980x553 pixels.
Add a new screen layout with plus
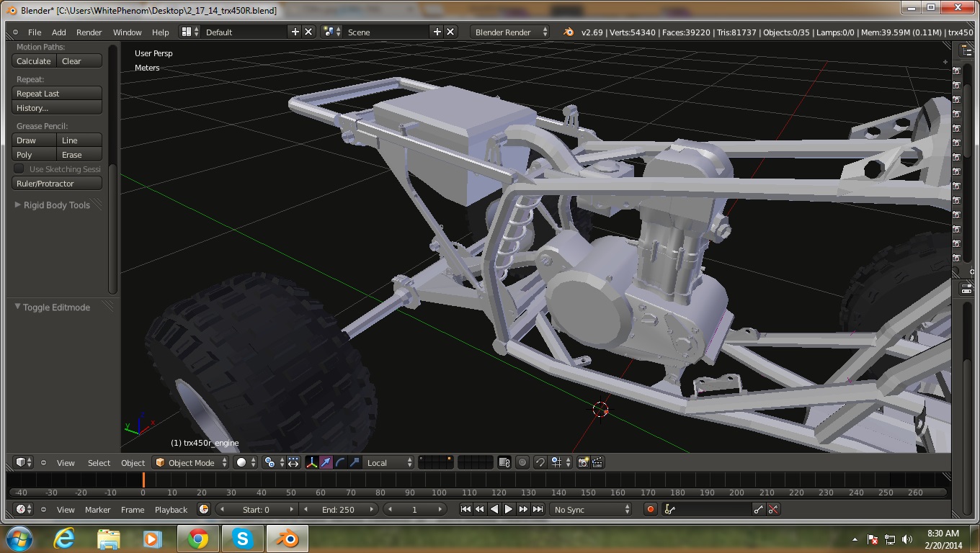tap(295, 32)
